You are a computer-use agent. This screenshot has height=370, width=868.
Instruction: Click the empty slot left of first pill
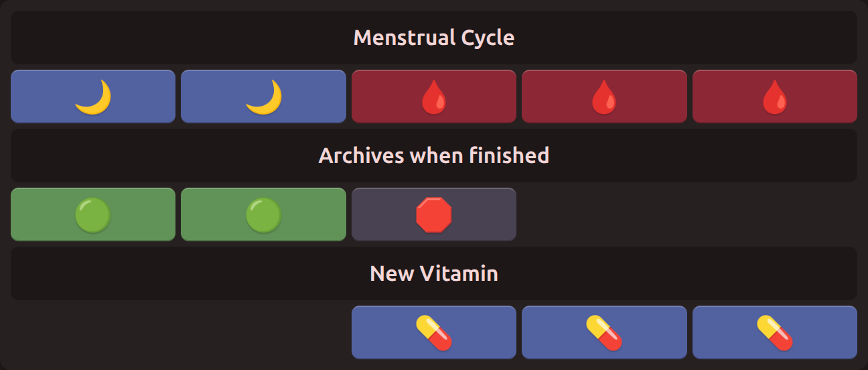[x=263, y=332]
